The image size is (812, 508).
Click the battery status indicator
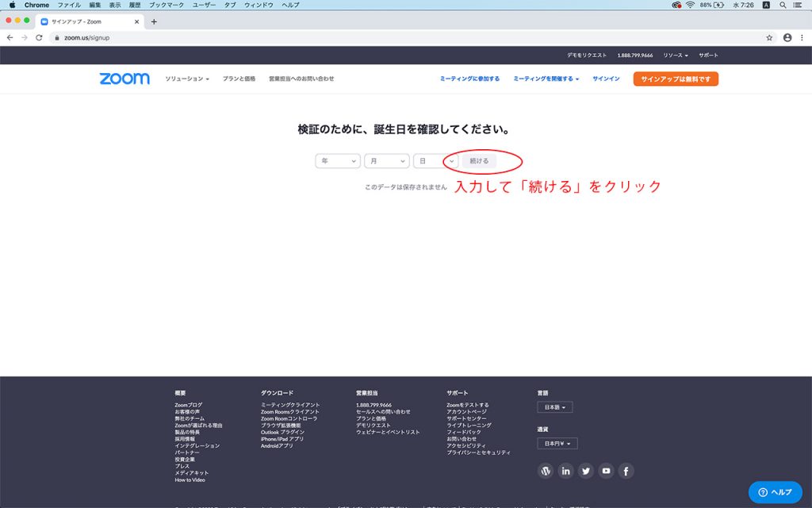point(712,5)
